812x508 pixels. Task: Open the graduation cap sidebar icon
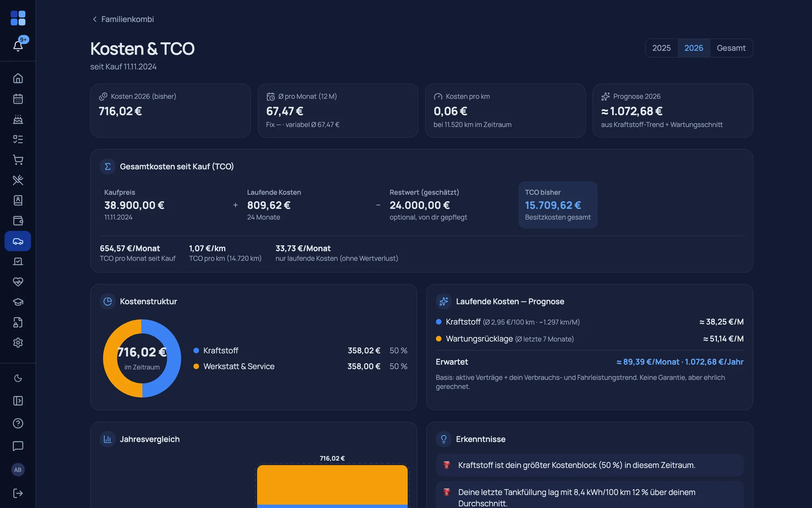pos(18,302)
